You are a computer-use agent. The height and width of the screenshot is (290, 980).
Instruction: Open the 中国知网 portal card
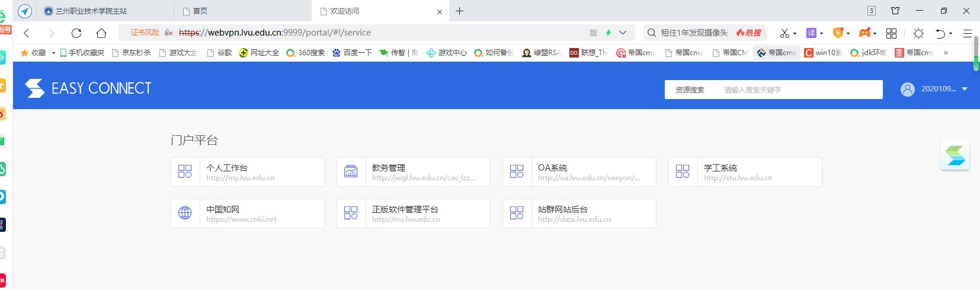click(248, 213)
